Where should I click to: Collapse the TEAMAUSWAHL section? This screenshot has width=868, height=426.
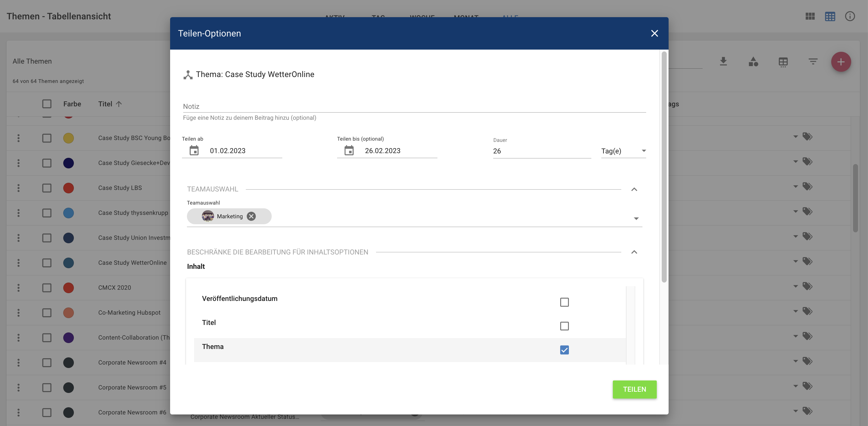click(x=634, y=189)
